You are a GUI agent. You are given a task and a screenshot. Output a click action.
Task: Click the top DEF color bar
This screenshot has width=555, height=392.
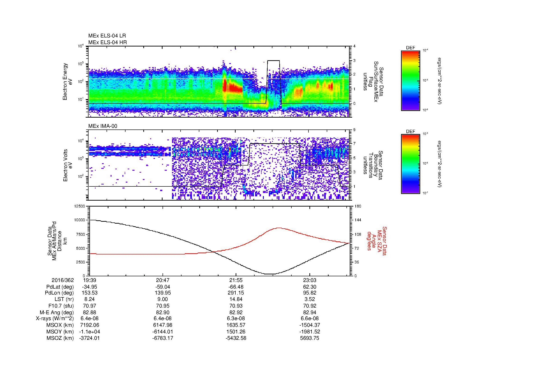coord(410,80)
